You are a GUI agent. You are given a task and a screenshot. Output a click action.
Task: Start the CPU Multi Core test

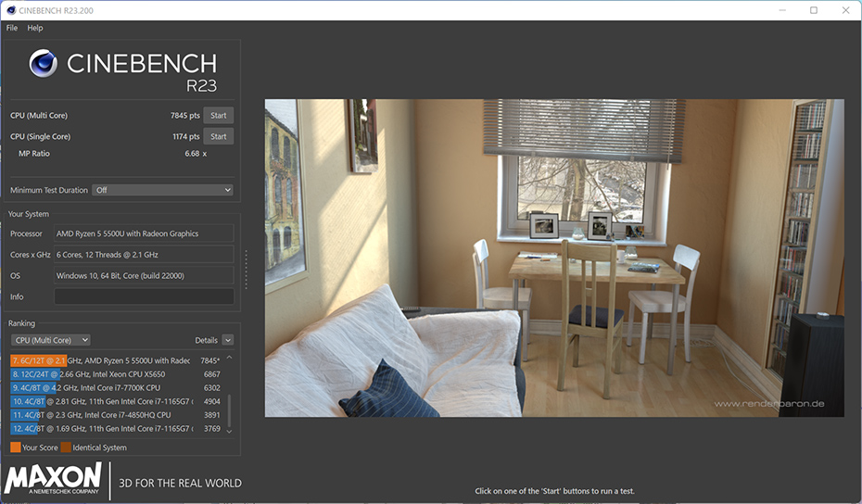[x=218, y=116]
